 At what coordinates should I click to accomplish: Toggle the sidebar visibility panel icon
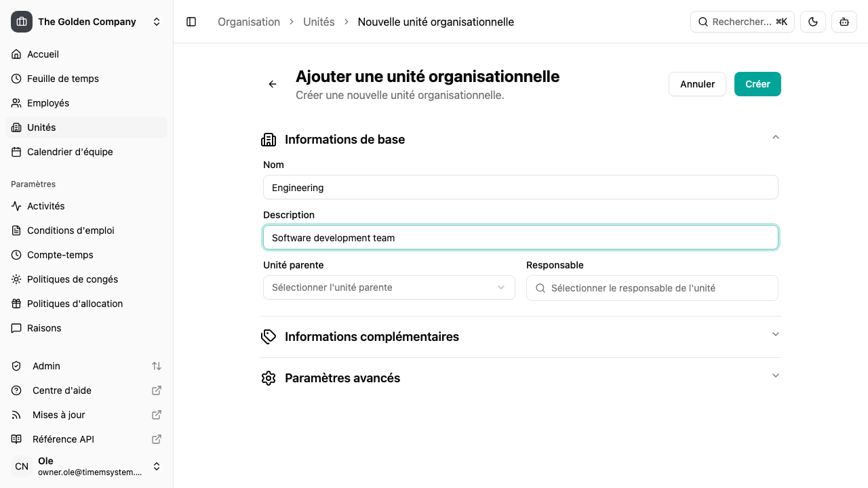(x=191, y=22)
